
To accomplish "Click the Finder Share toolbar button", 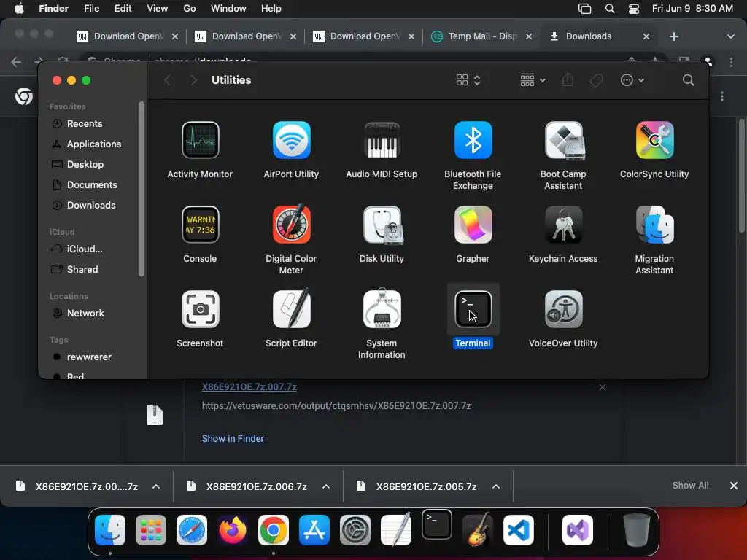I will pyautogui.click(x=568, y=80).
